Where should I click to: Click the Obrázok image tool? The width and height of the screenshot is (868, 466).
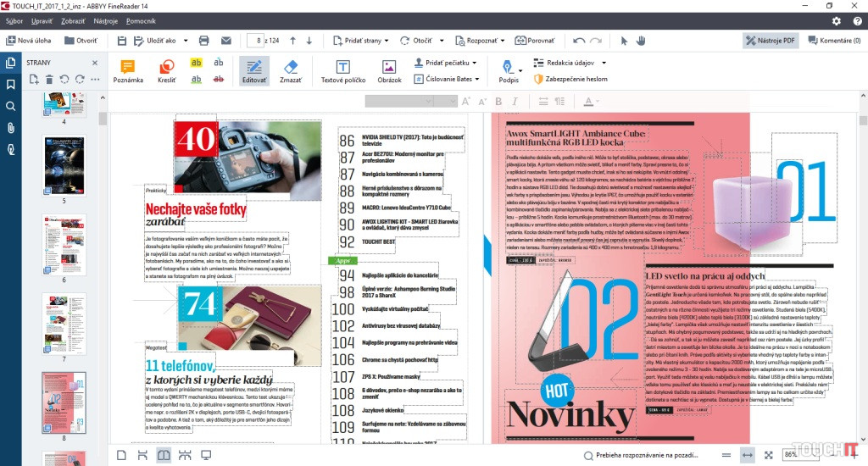389,71
